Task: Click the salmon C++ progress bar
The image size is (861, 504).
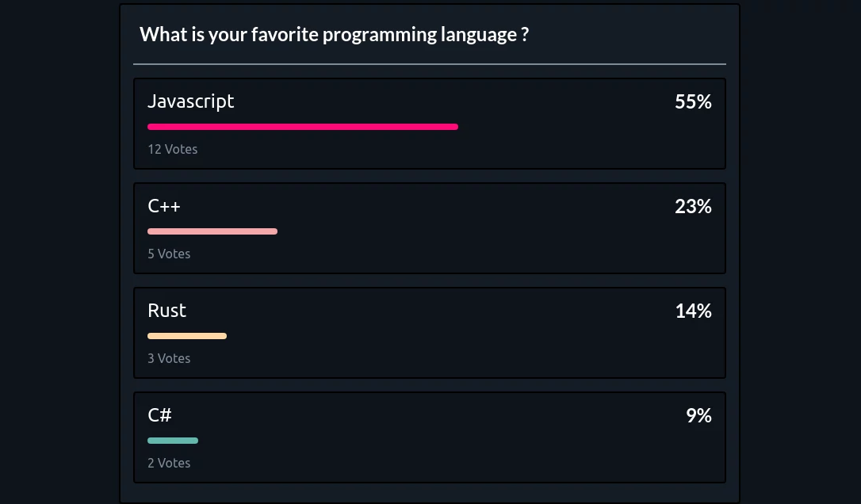Action: pos(212,231)
